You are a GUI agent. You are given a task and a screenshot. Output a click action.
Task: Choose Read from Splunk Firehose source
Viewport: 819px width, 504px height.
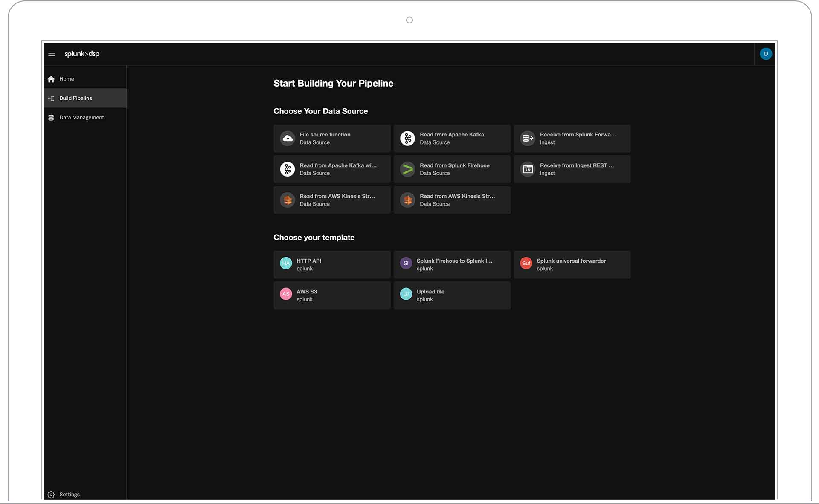[452, 169]
